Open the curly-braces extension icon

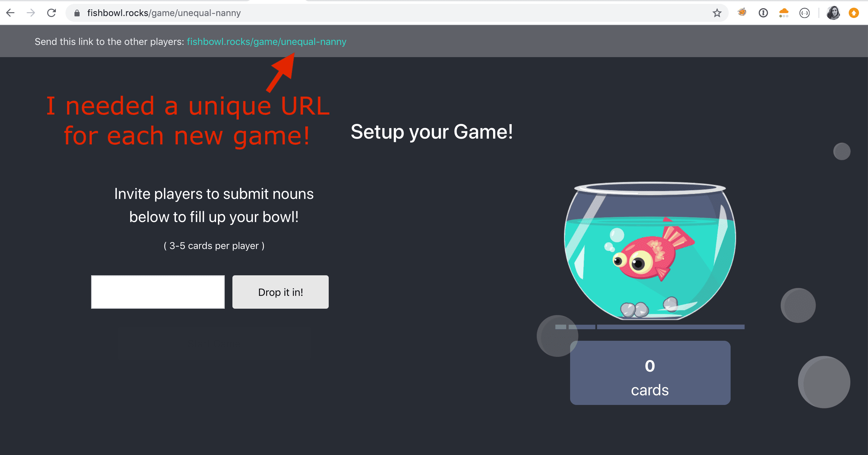tap(805, 13)
